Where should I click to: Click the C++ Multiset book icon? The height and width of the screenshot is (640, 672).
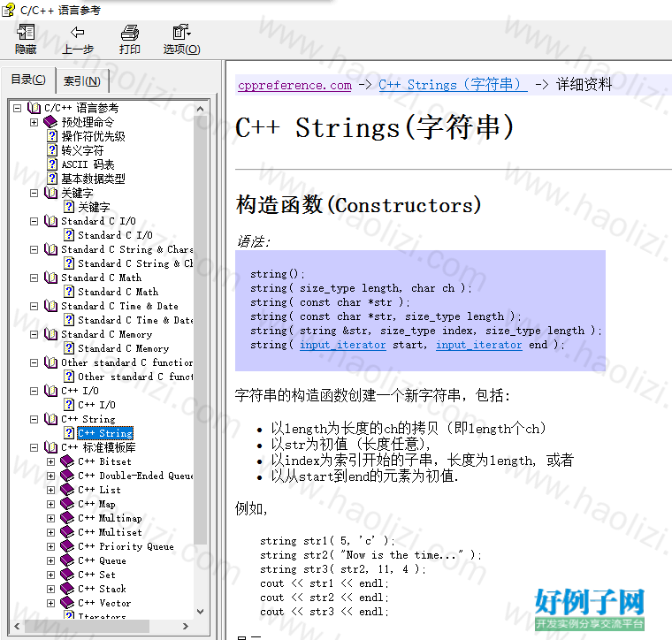(x=67, y=532)
